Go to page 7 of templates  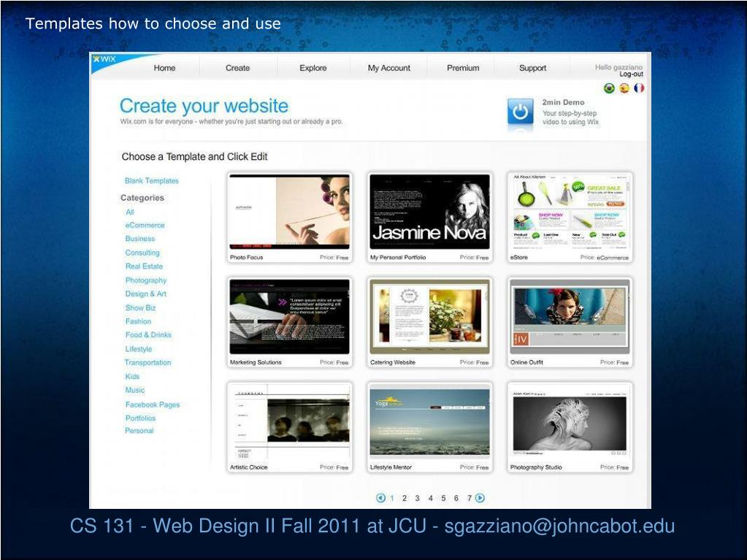click(470, 498)
